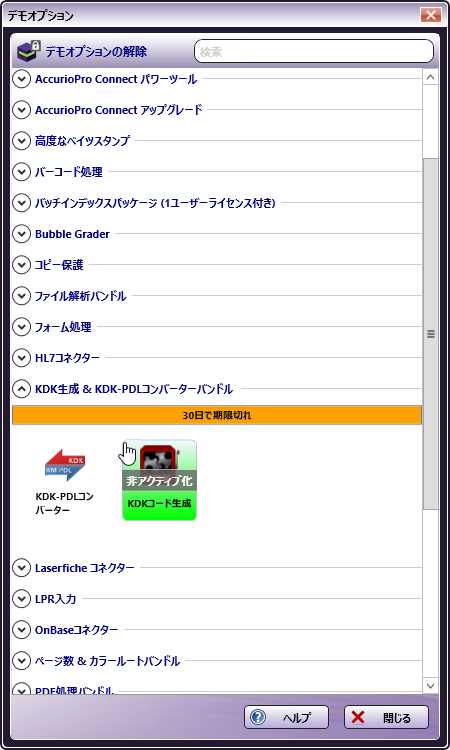Expand the コピー保護 section

pos(22,265)
